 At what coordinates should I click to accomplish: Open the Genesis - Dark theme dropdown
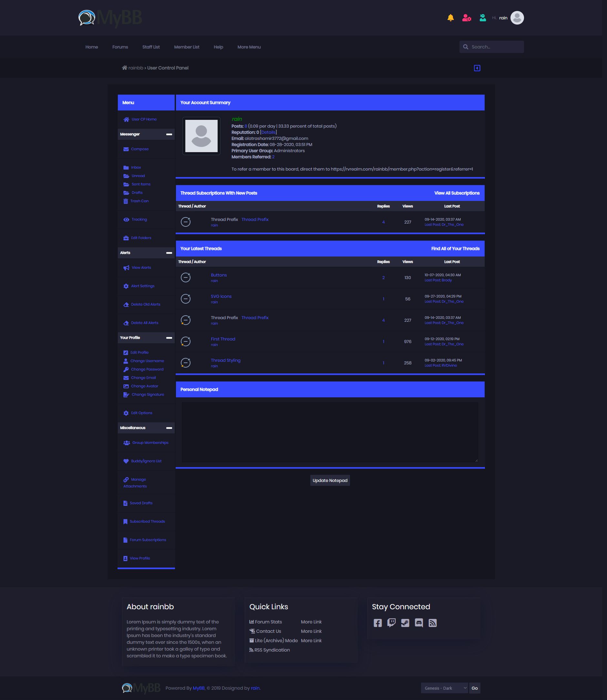(x=444, y=688)
